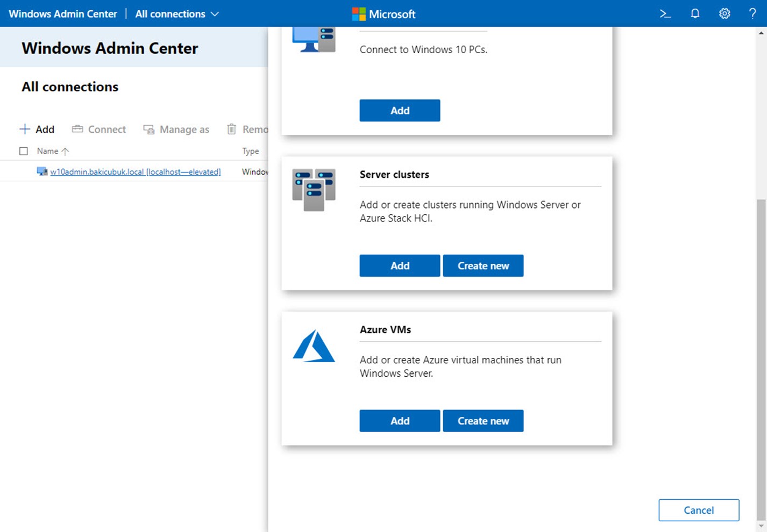The height and width of the screenshot is (532, 767).
Task: Click the Remove trash icon
Action: tap(231, 129)
